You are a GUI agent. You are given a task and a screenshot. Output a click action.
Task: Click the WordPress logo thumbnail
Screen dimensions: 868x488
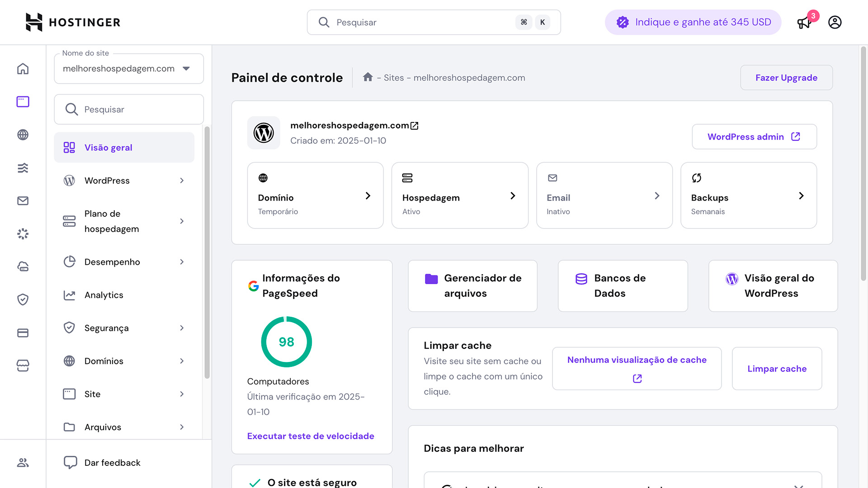click(x=264, y=133)
